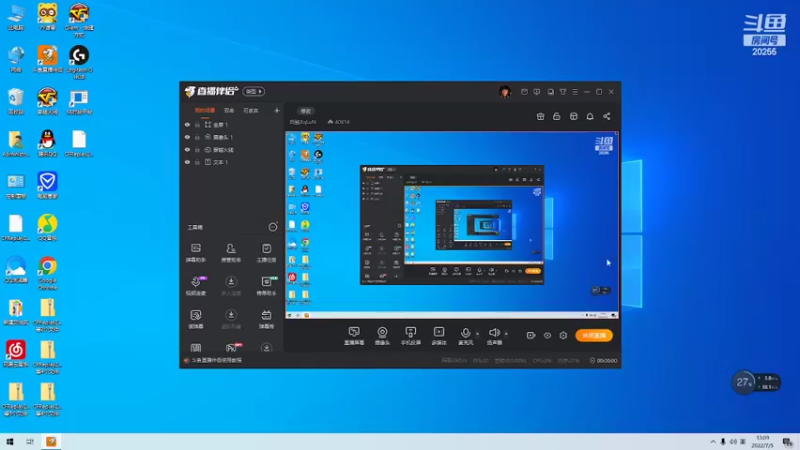This screenshot has height=450, width=800.
Task: Click the orange live stream button
Action: pos(594,335)
